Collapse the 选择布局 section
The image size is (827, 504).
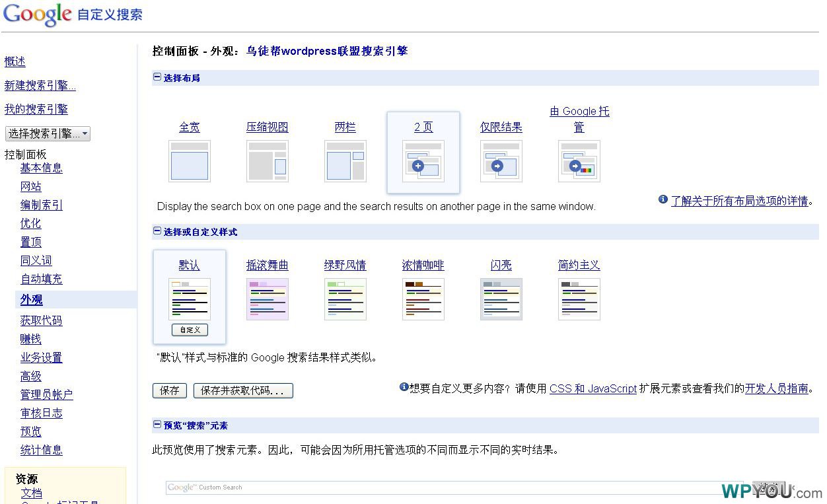tap(157, 77)
